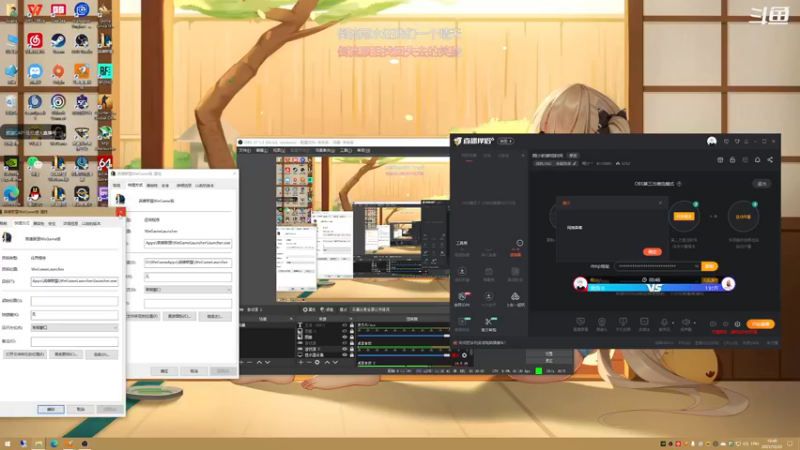Expand the microphone options arrow in companion
The height and width of the screenshot is (450, 800).
point(672,322)
